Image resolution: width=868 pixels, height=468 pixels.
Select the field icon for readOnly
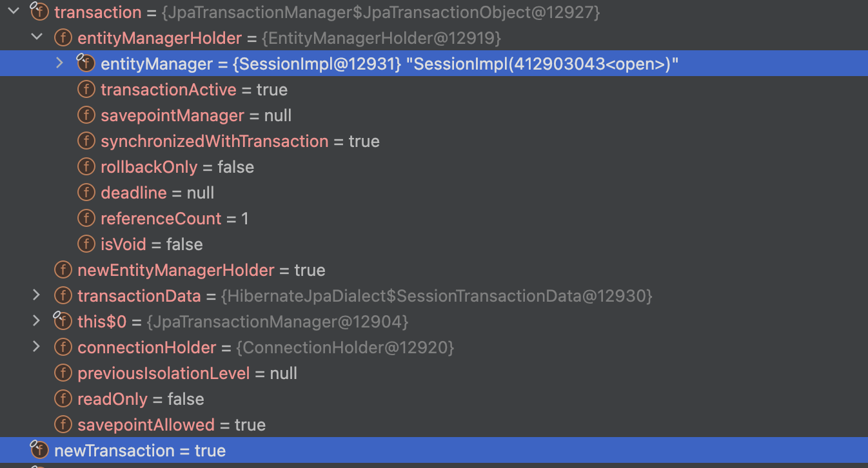click(x=63, y=399)
